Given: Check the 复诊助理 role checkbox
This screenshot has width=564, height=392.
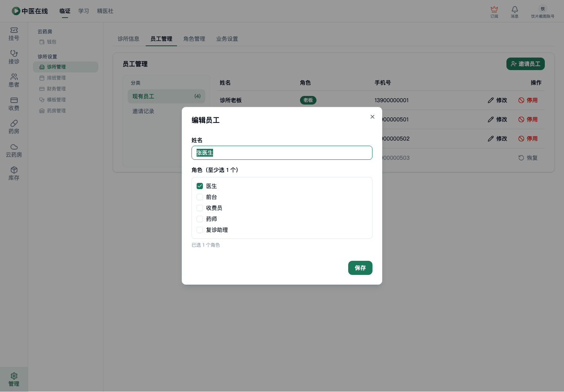Looking at the screenshot, I should pyautogui.click(x=200, y=230).
